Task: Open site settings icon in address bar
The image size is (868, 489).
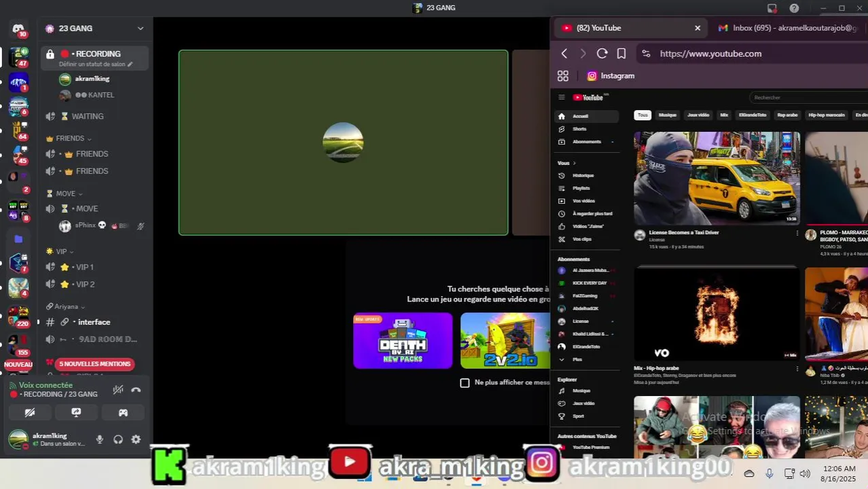Action: pyautogui.click(x=646, y=54)
